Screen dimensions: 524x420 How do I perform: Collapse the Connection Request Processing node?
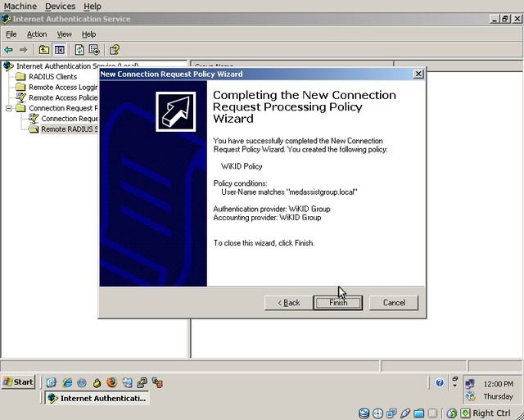pyautogui.click(x=9, y=108)
